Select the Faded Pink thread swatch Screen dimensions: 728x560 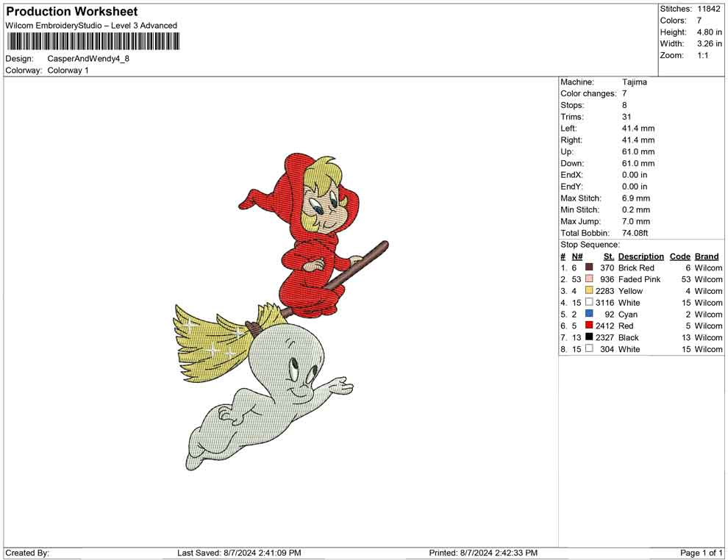[x=589, y=279]
